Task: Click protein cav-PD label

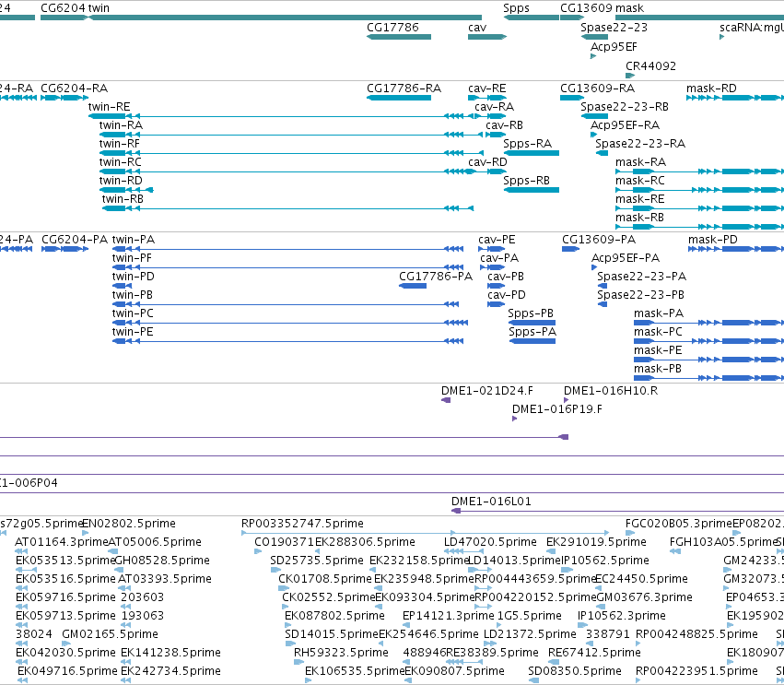Action: tap(507, 295)
